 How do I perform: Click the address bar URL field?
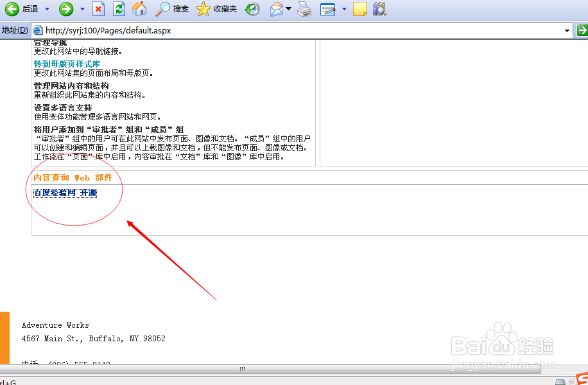point(302,30)
